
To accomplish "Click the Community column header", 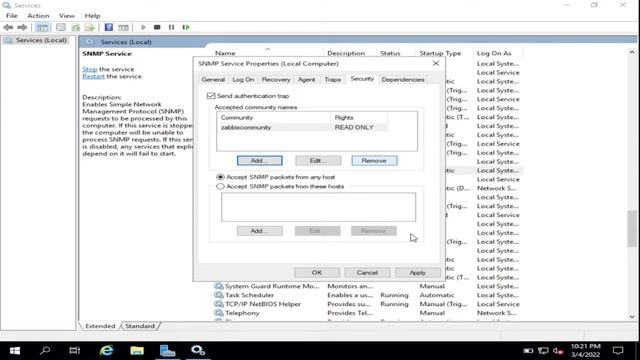I will 273,118.
